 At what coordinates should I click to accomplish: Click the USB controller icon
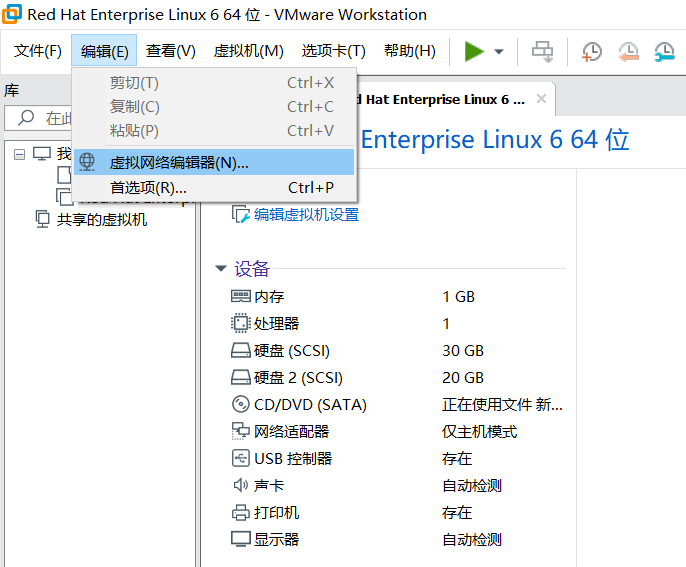click(x=241, y=458)
